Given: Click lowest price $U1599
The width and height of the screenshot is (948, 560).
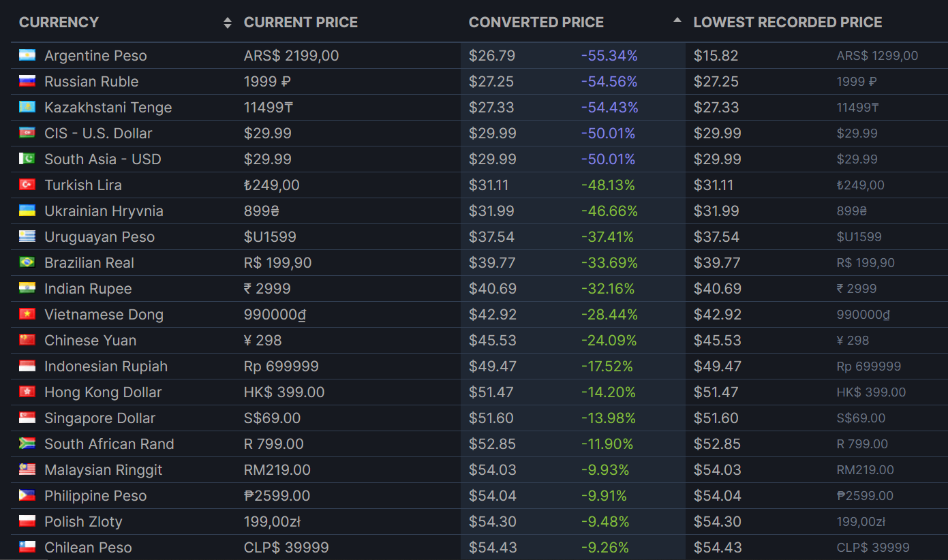Looking at the screenshot, I should pyautogui.click(x=859, y=237).
